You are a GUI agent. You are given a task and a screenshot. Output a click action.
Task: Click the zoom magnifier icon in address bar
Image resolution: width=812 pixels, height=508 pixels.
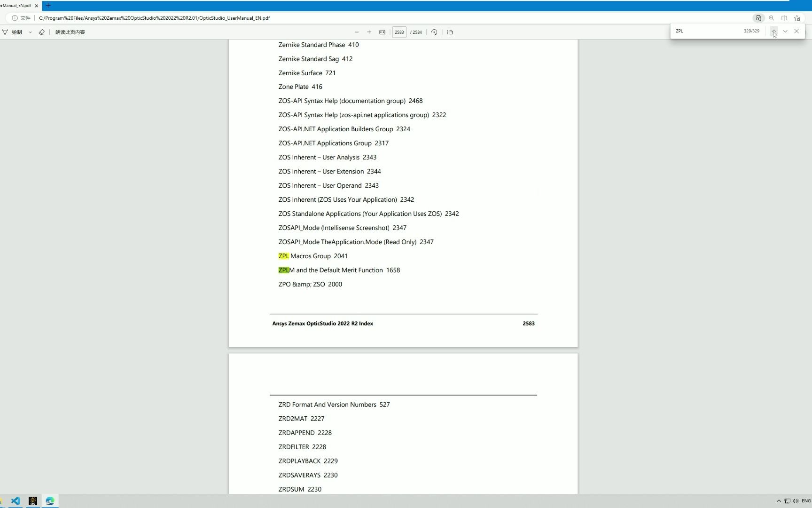point(771,18)
